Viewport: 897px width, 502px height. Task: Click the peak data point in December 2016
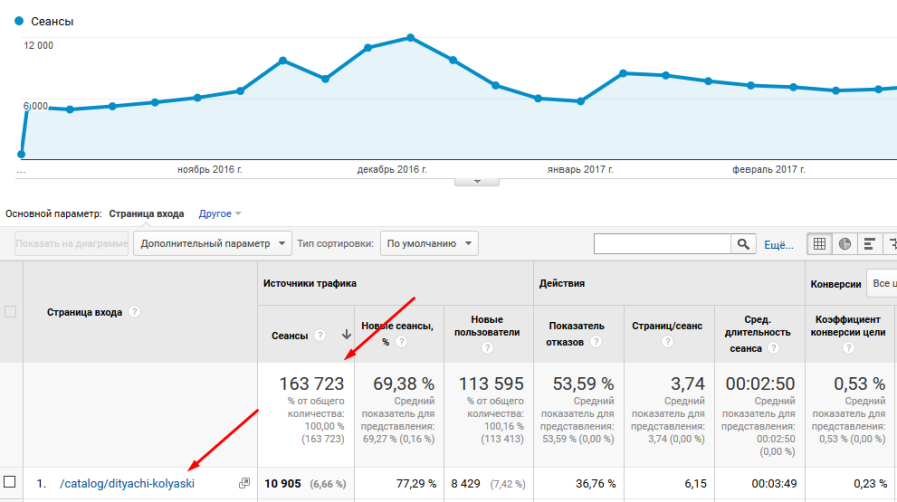[x=411, y=38]
